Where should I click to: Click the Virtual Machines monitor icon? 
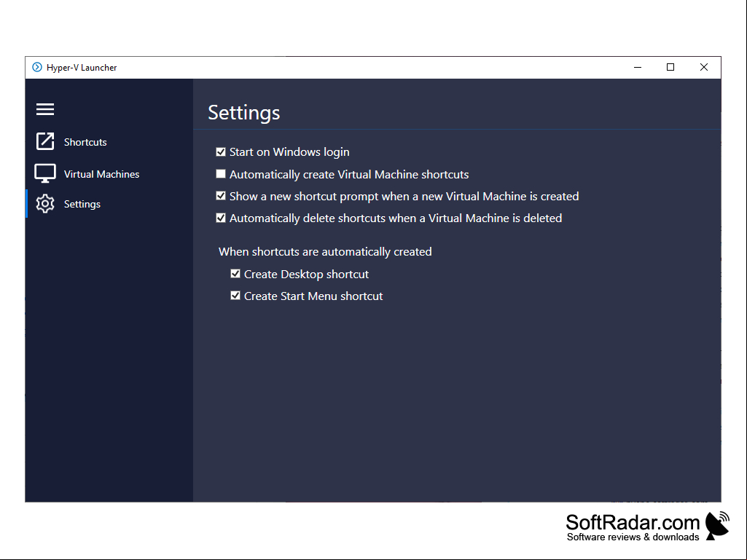(x=45, y=173)
